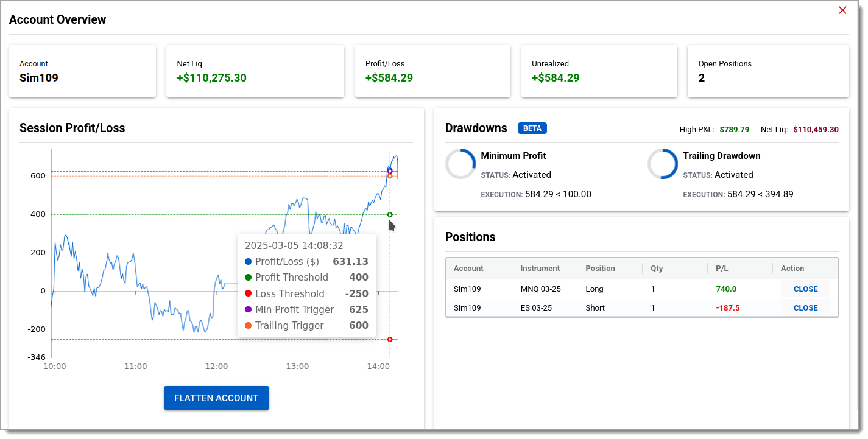The width and height of the screenshot is (868, 439).
Task: Select the Account column header in Positions table
Action: click(468, 268)
